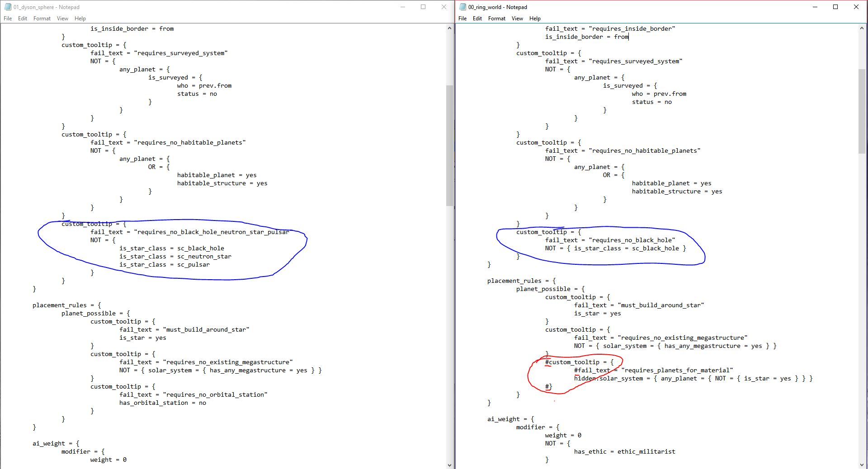Open File menu in 00_ring_world Notepad

pyautogui.click(x=462, y=19)
